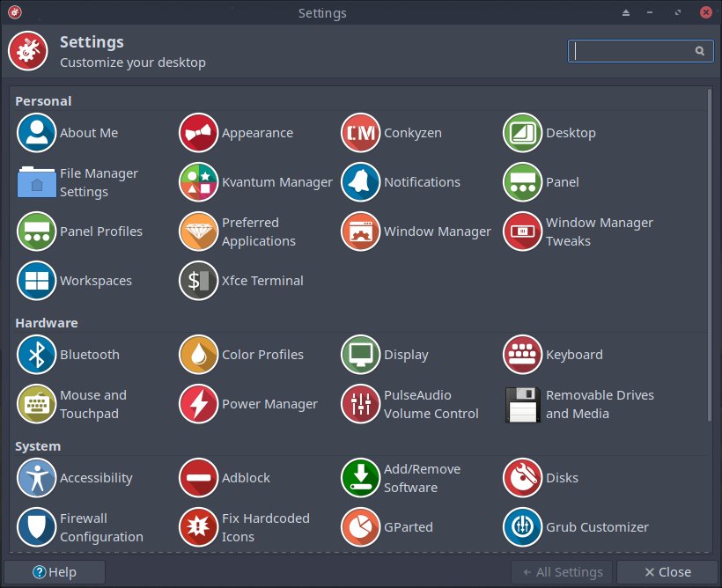The height and width of the screenshot is (588, 722).
Task: Open Workspaces settings
Action: [x=36, y=281]
